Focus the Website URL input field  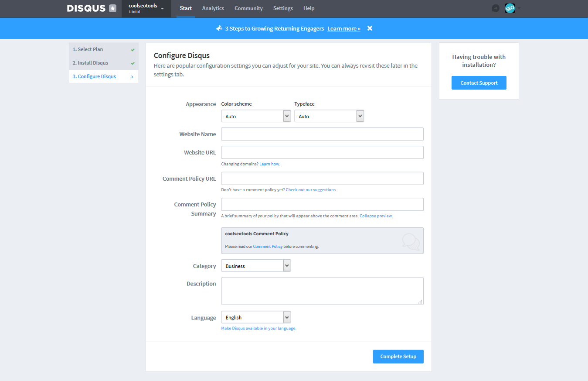322,152
